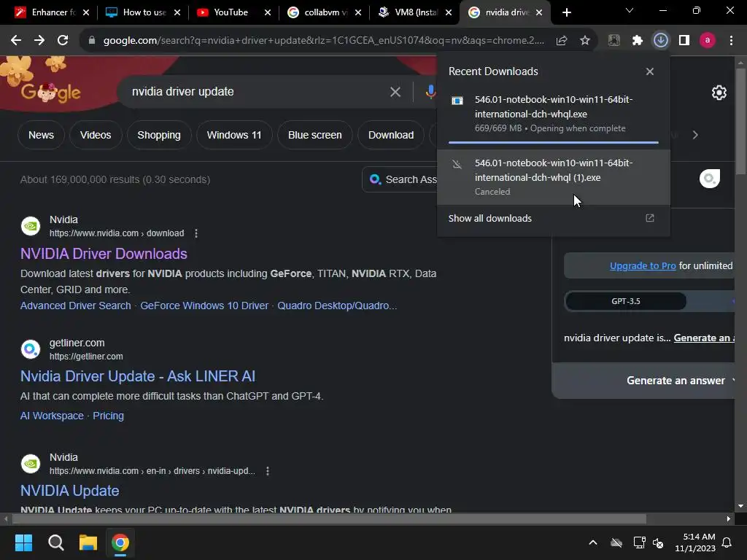Click Upgrade to Pro link
The width and height of the screenshot is (747, 560).
pyautogui.click(x=643, y=265)
